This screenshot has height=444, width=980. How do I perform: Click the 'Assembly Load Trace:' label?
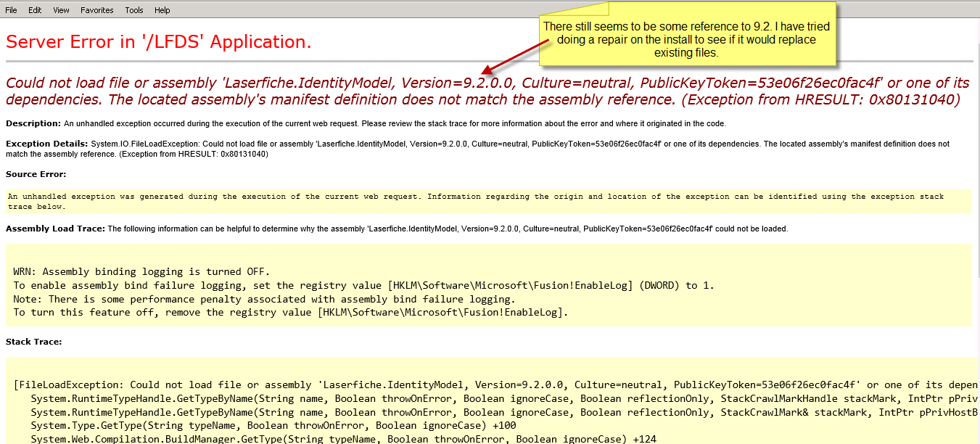point(55,229)
